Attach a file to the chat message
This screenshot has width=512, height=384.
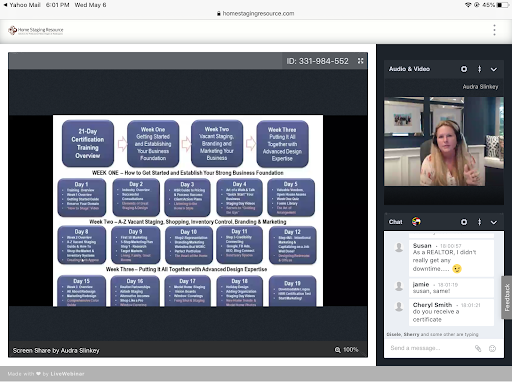[x=478, y=348]
